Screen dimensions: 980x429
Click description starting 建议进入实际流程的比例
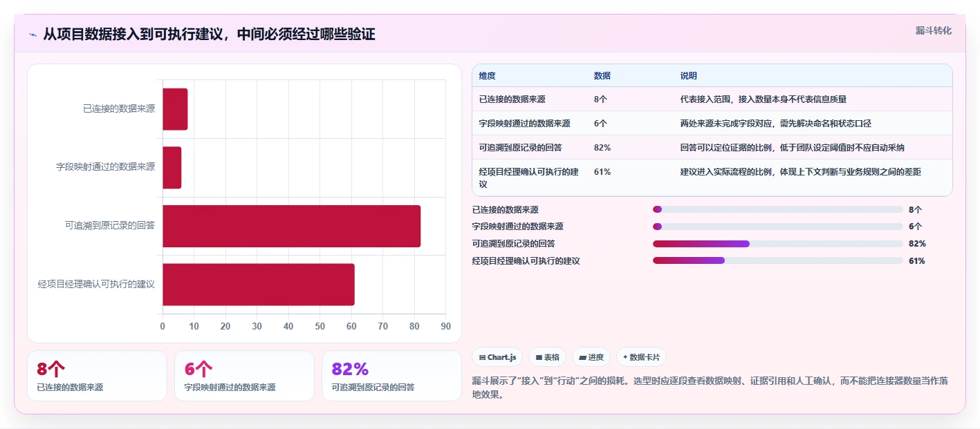pyautogui.click(x=801, y=172)
